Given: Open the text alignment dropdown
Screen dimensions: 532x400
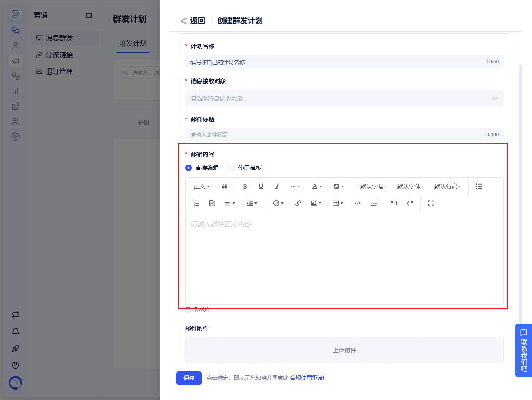Looking at the screenshot, I should (x=230, y=203).
